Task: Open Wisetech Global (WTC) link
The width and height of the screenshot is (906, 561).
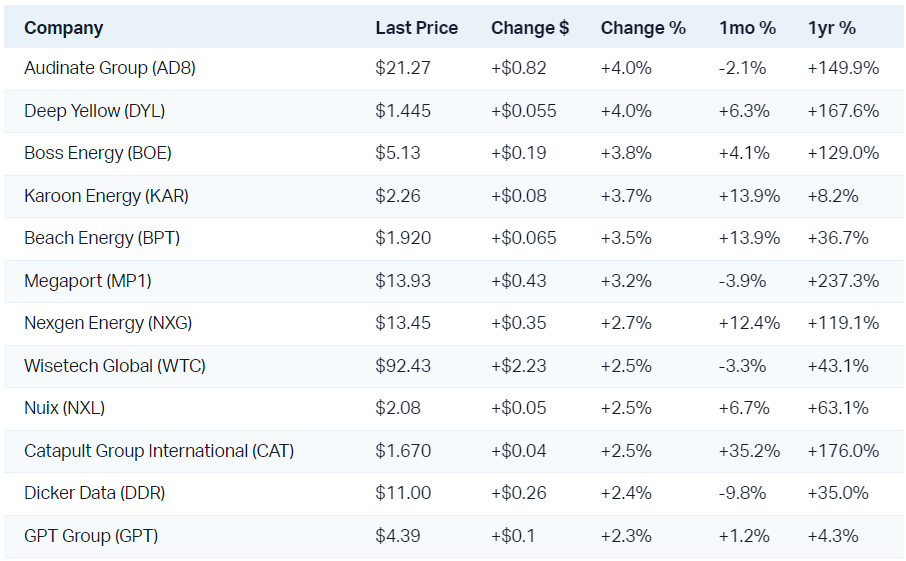Action: click(x=115, y=366)
